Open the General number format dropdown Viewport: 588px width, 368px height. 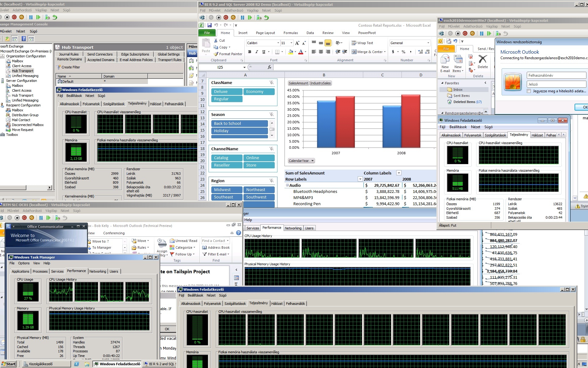coord(428,43)
